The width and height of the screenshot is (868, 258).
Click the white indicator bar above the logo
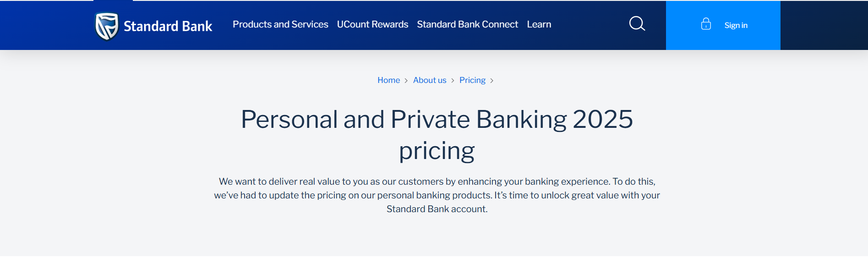point(113,0)
